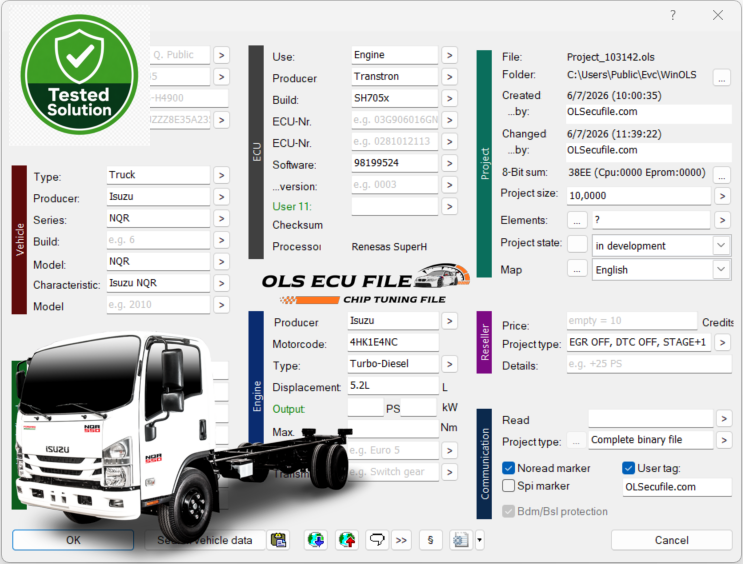743x564 pixels.
Task: Confirm with the OK button
Action: pos(73,540)
